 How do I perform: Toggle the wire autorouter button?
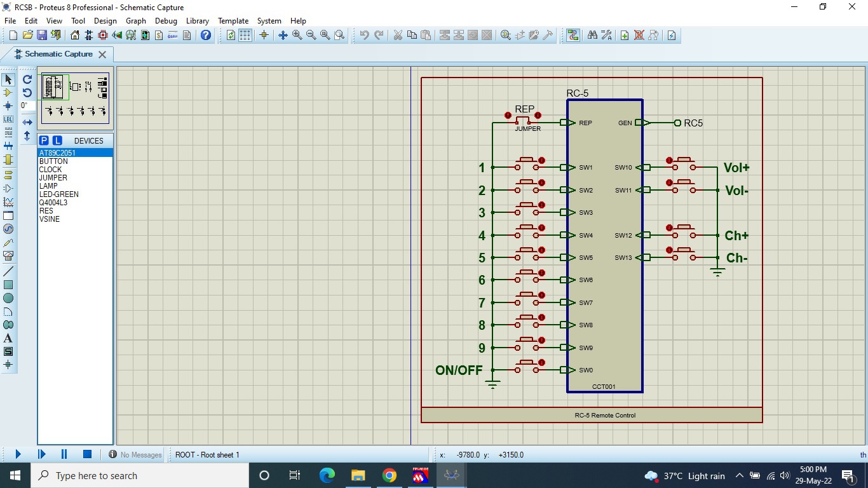point(573,36)
